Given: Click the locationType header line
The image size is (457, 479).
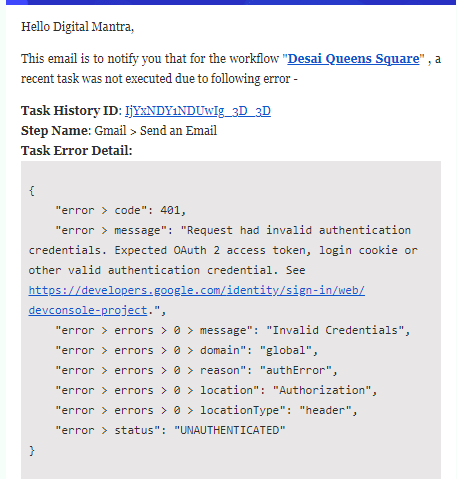Looking at the screenshot, I should tap(206, 410).
